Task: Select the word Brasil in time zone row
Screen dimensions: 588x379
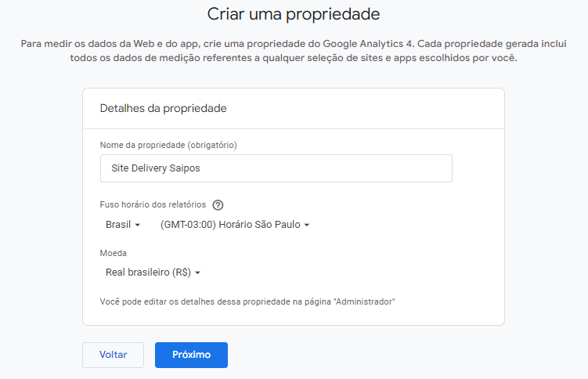Action: pyautogui.click(x=118, y=225)
